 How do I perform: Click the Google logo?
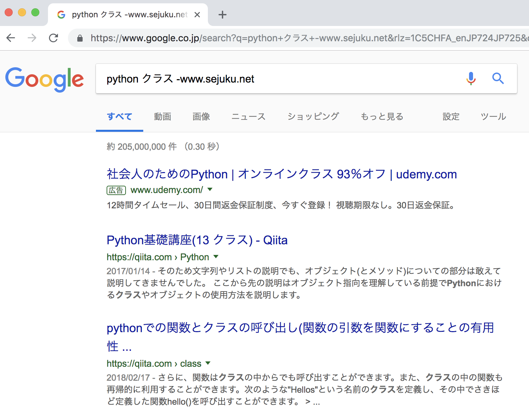[x=44, y=80]
